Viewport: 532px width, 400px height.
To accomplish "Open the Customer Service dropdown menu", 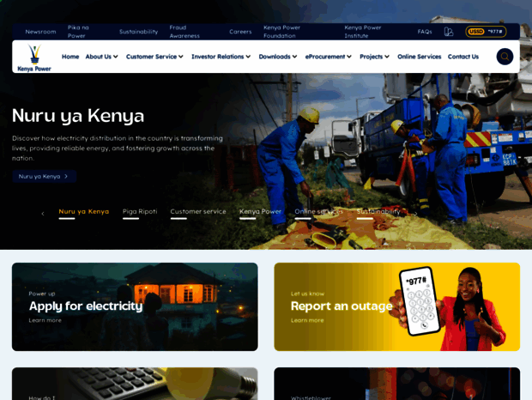I will [154, 57].
